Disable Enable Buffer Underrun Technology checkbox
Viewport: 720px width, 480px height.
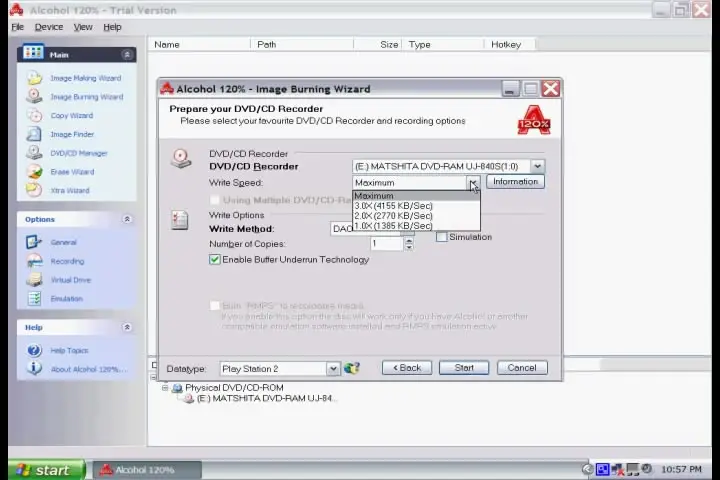[x=214, y=260]
